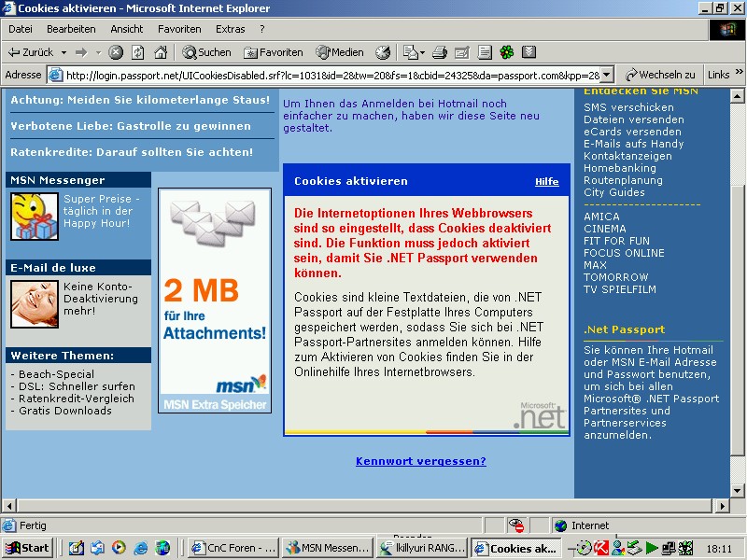
Task: Open the Ratenkredit-Vergleich link
Action: [x=77, y=399]
